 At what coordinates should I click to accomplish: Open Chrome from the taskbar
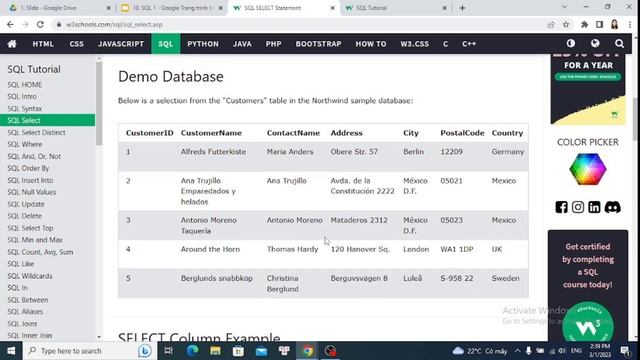tap(307, 351)
